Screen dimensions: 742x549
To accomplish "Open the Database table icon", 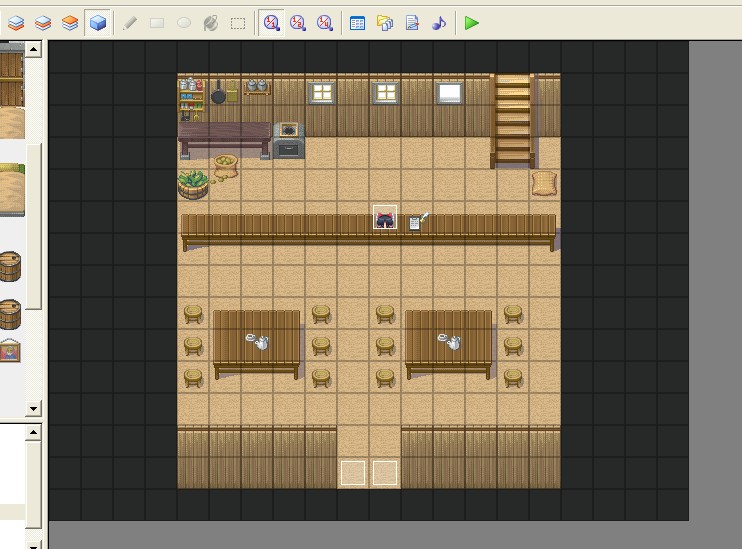I will tap(357, 23).
